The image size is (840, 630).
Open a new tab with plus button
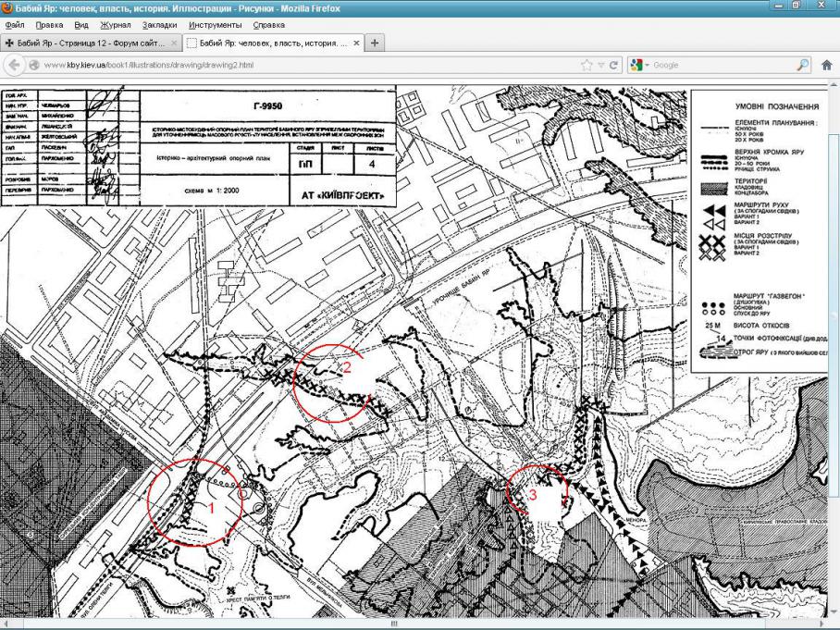coord(376,43)
